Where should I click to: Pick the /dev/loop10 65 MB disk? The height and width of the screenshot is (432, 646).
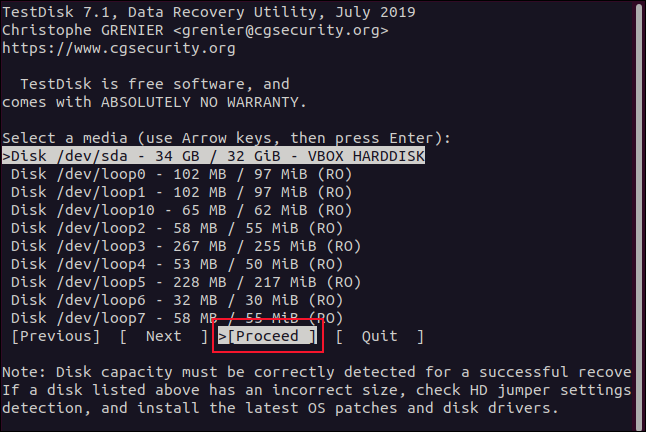pos(180,209)
